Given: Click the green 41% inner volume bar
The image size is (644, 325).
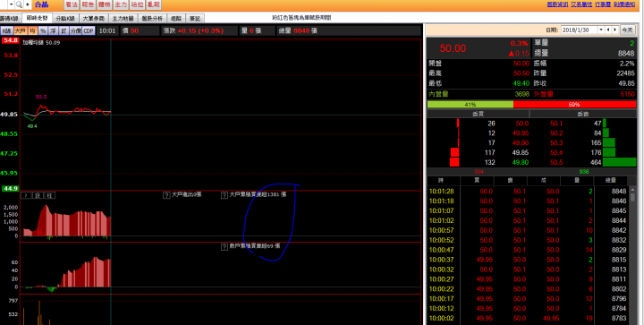Looking at the screenshot, I should click(470, 105).
